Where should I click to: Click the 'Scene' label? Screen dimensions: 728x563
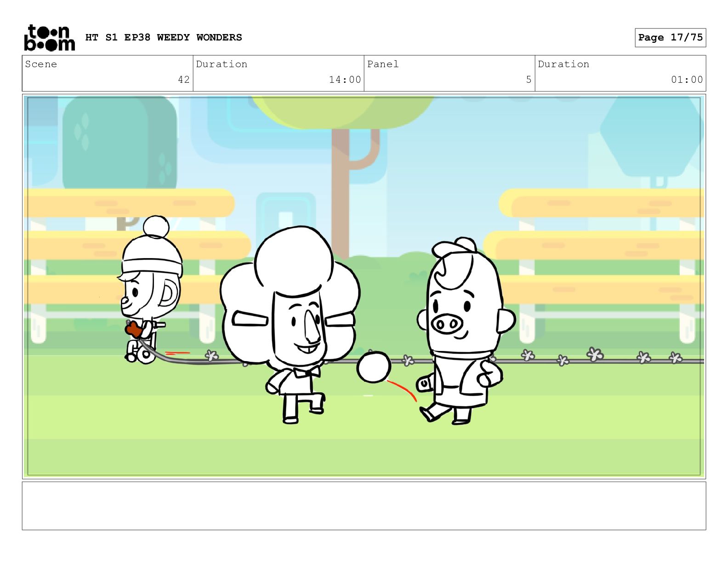tap(41, 64)
